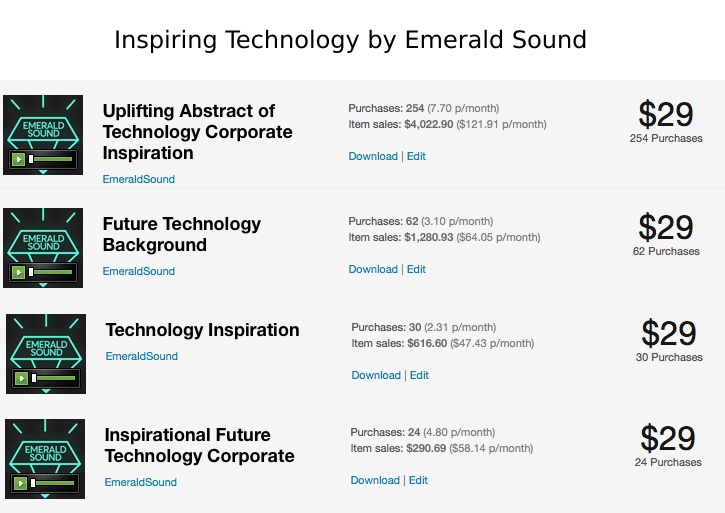Play Inspirational Future Technology Corporate preview
The image size is (725, 513).
(18, 483)
